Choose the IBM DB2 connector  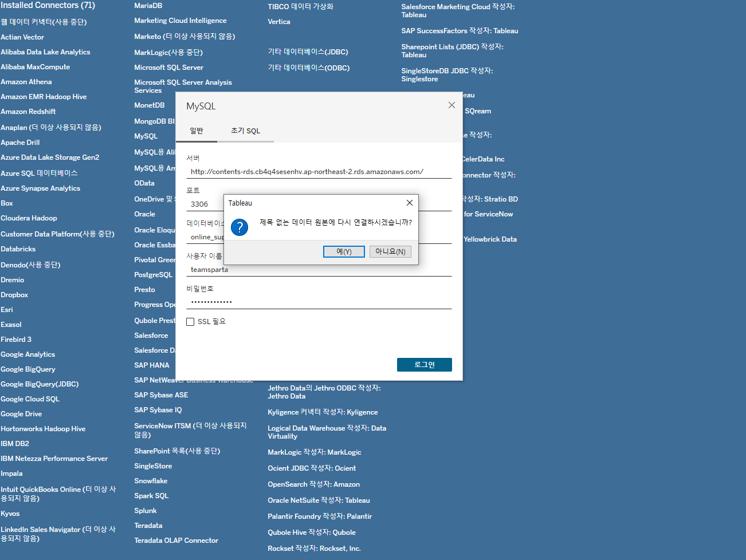tap(15, 444)
